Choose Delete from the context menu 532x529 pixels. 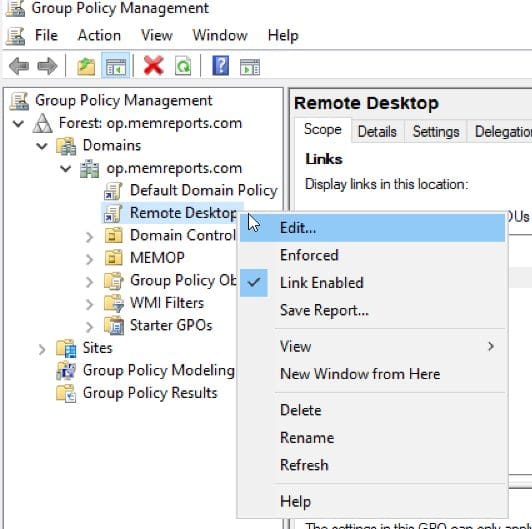[x=372, y=410]
